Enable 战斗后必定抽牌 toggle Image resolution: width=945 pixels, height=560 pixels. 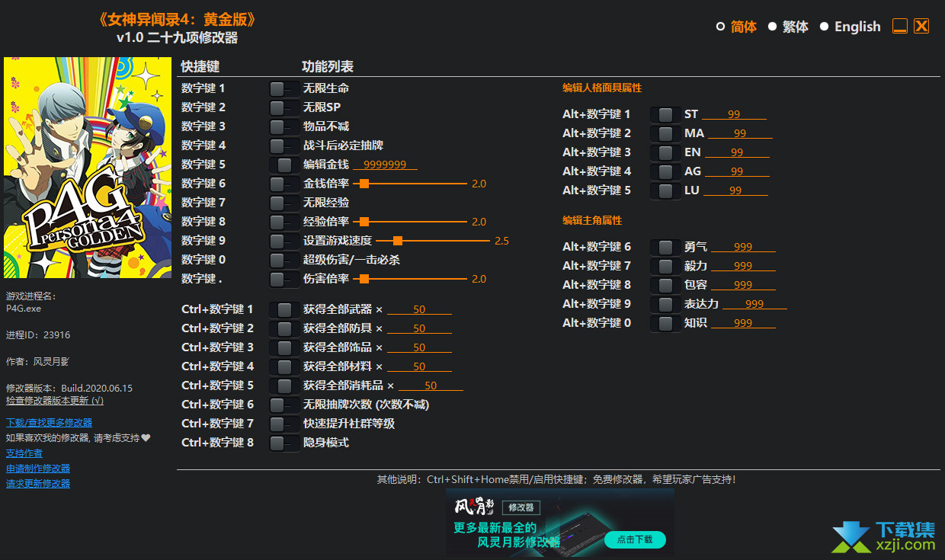pyautogui.click(x=284, y=146)
